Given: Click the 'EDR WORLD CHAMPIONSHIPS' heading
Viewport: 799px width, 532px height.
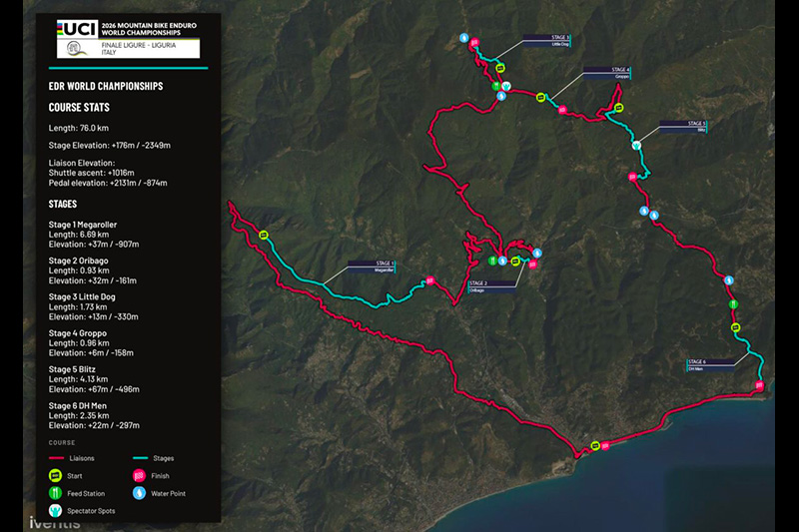Looking at the screenshot, I should pos(106,86).
